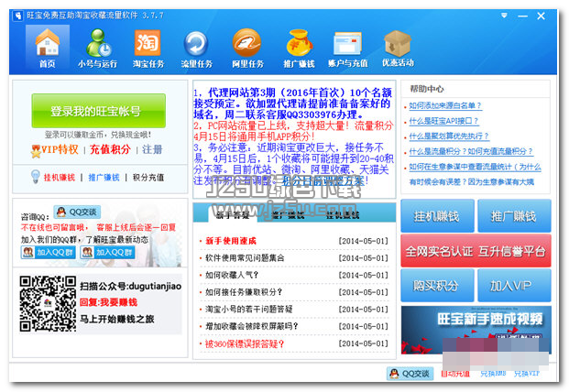Click 积分目前调整方案 link in announcement

323,180
